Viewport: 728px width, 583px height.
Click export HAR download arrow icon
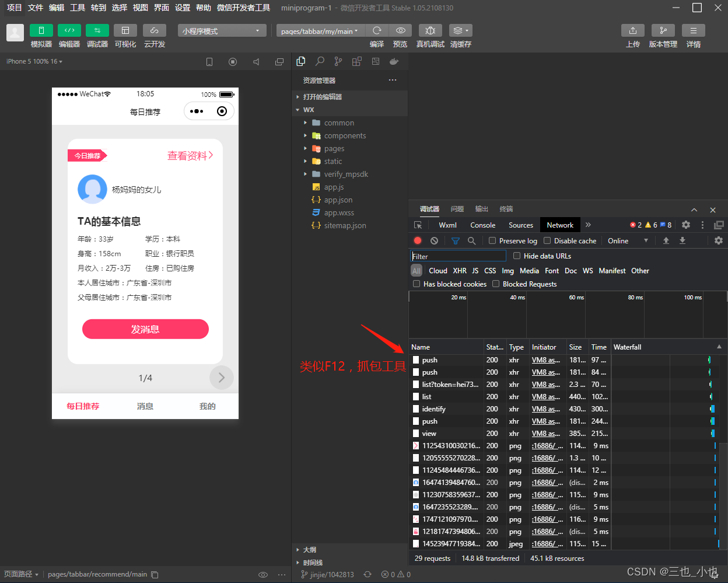[x=682, y=240]
